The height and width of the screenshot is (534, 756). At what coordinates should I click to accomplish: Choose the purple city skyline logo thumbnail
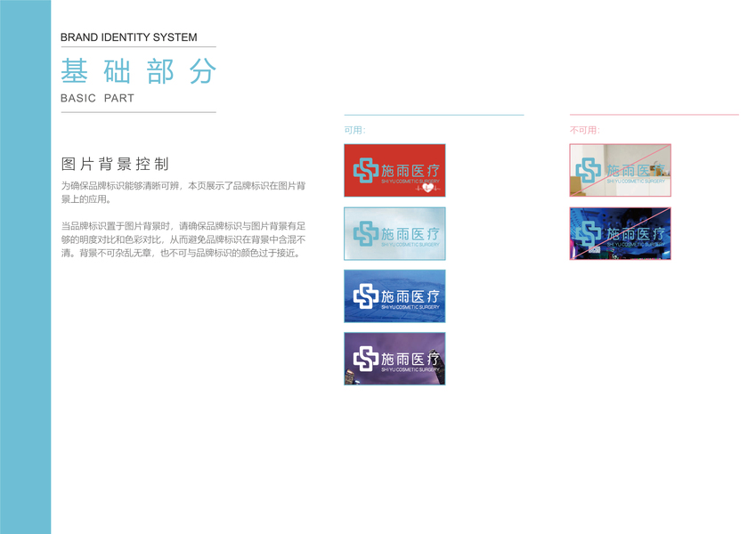pyautogui.click(x=394, y=359)
